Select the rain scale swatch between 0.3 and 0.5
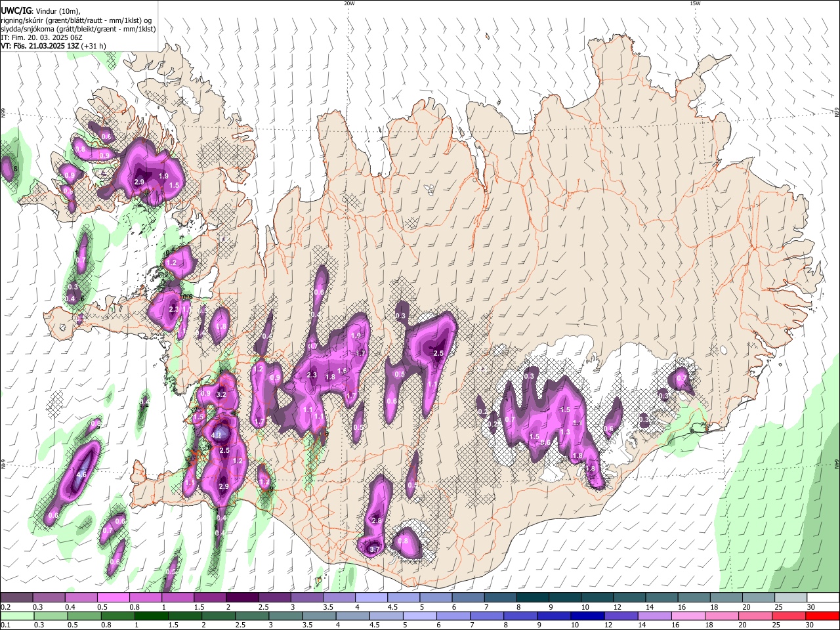Screen dimensions: 840x630 51,616
